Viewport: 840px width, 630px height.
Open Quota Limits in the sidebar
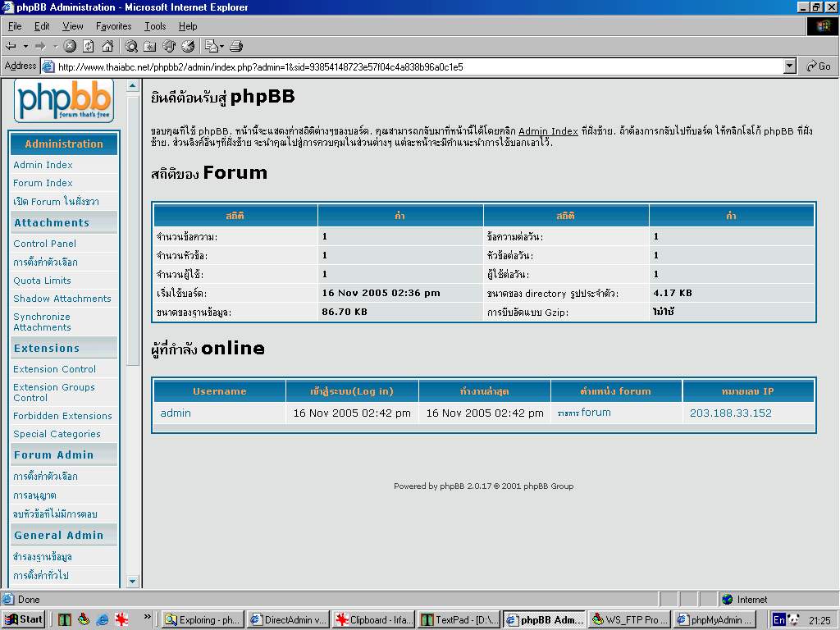[x=42, y=281]
